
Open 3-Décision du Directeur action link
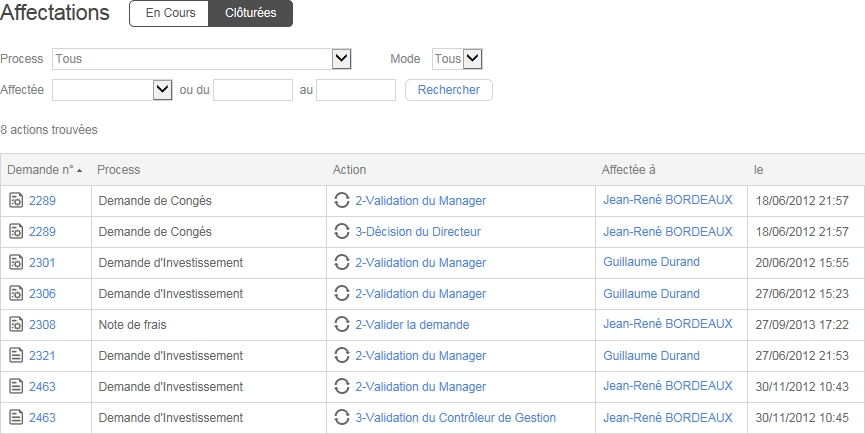click(418, 232)
